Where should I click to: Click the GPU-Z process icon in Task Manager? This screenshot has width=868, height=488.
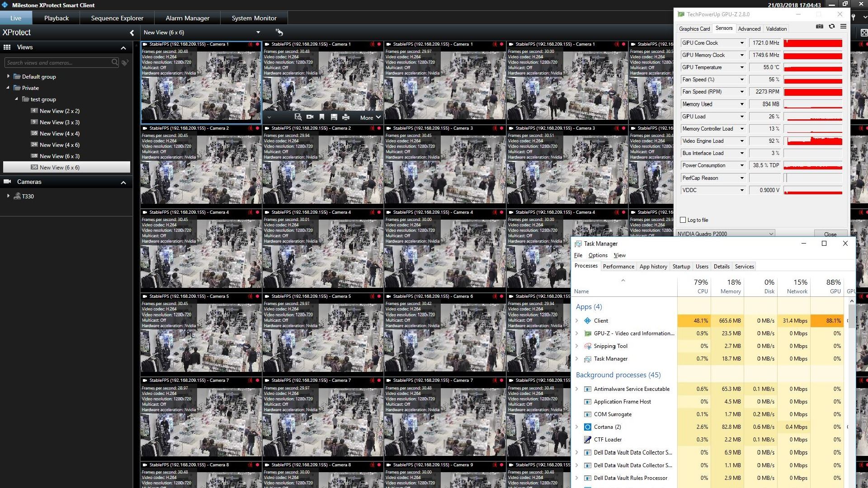click(587, 333)
